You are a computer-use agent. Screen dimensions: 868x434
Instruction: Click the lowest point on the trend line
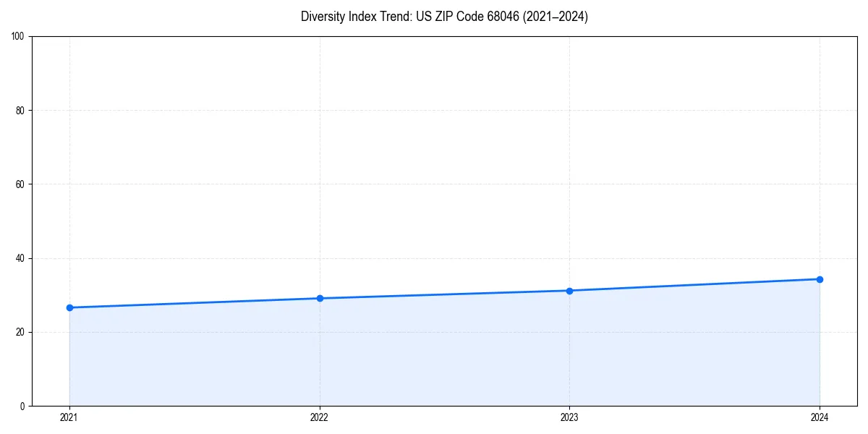pos(69,307)
